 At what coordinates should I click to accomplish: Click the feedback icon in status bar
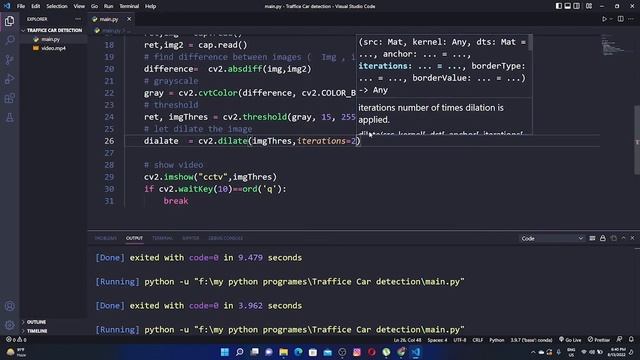pyautogui.click(x=619, y=340)
